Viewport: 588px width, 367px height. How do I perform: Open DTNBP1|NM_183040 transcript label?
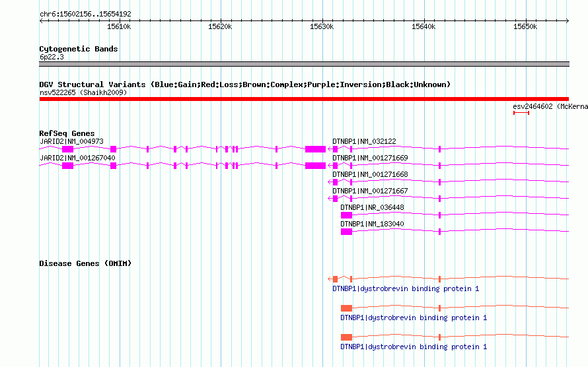click(x=373, y=224)
